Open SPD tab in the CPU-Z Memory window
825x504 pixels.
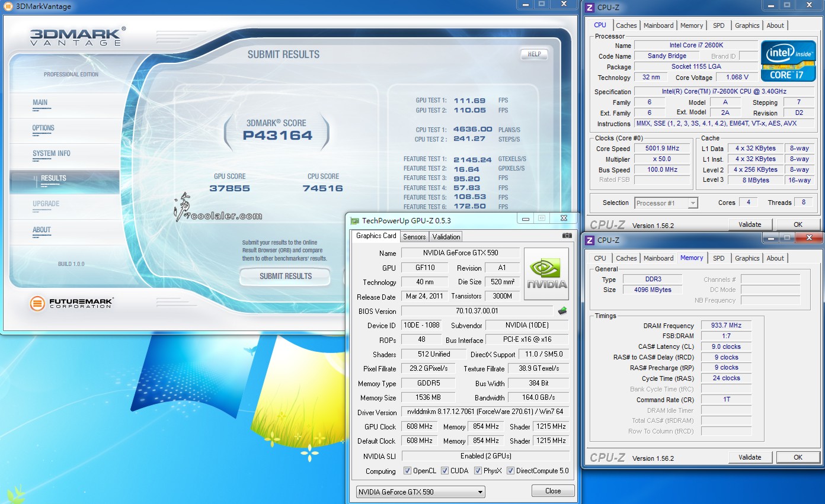(x=718, y=258)
